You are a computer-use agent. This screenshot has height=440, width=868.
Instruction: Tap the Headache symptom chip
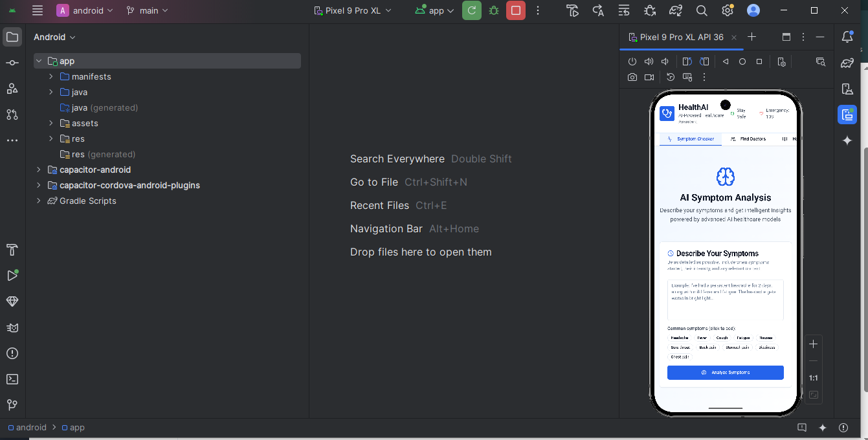coord(680,338)
